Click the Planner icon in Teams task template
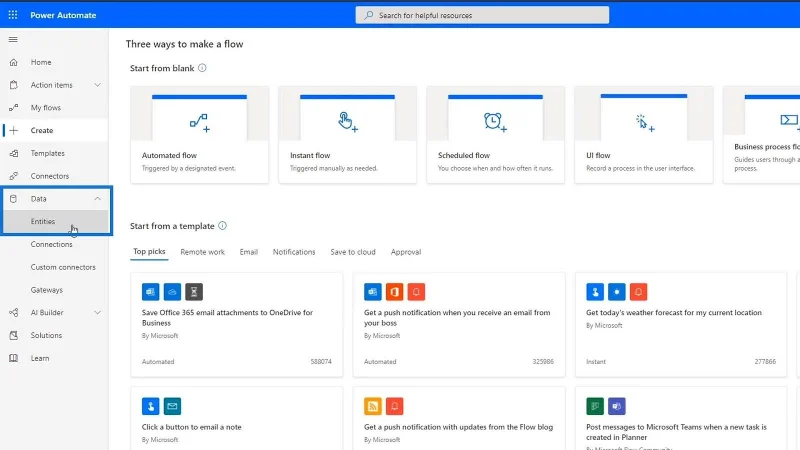The image size is (800, 450). click(x=595, y=406)
